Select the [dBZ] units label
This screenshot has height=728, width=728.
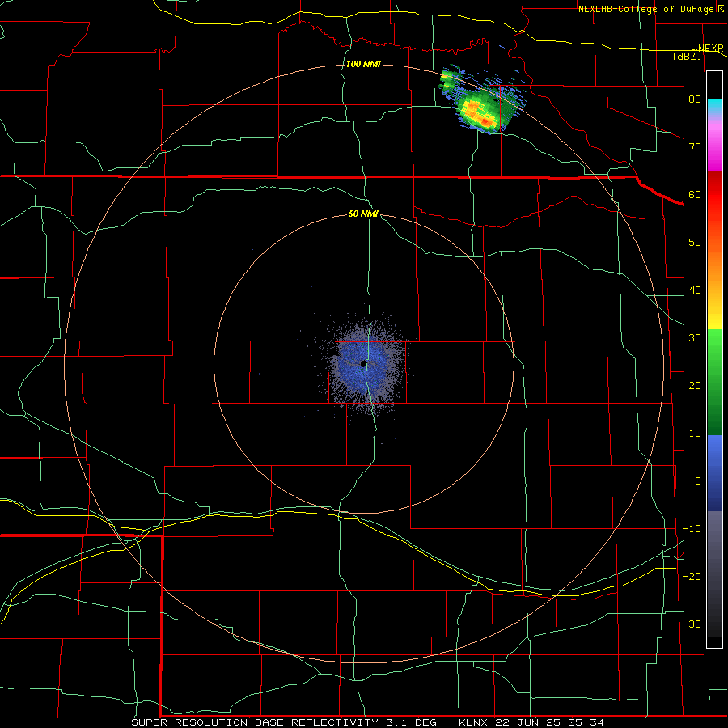pyautogui.click(x=687, y=56)
